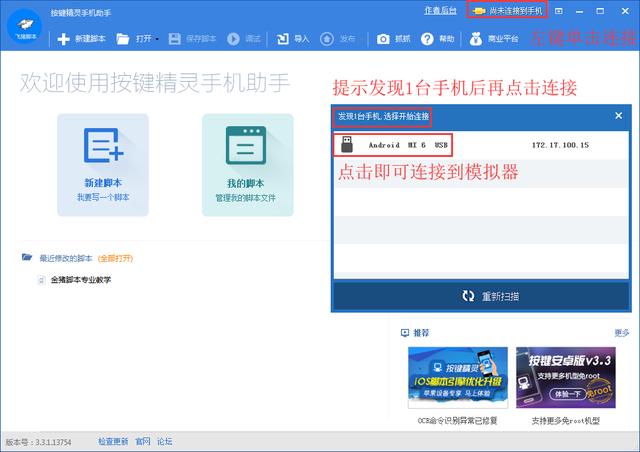Open the 商业平台 money bag icon
This screenshot has height=452, width=640.
coord(476,39)
